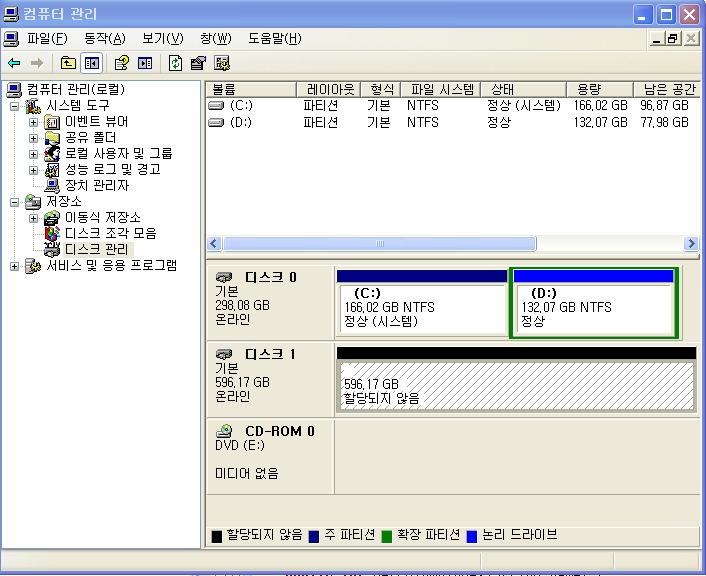Sort by the 형식 column header

pyautogui.click(x=380, y=89)
